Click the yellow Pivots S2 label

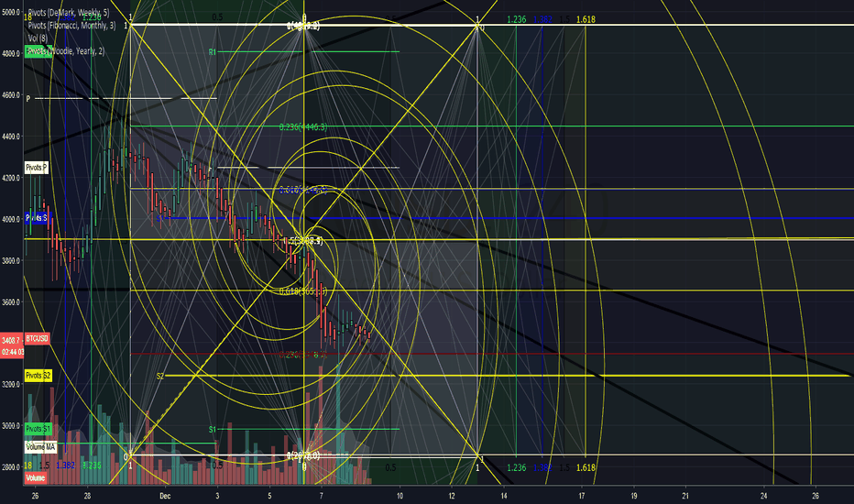click(38, 376)
